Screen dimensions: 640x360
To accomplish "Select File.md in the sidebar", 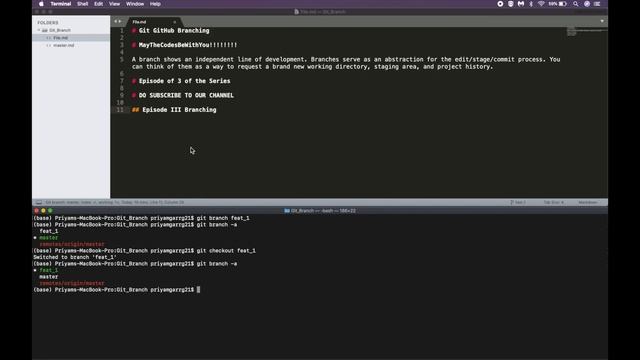I will pos(60,38).
